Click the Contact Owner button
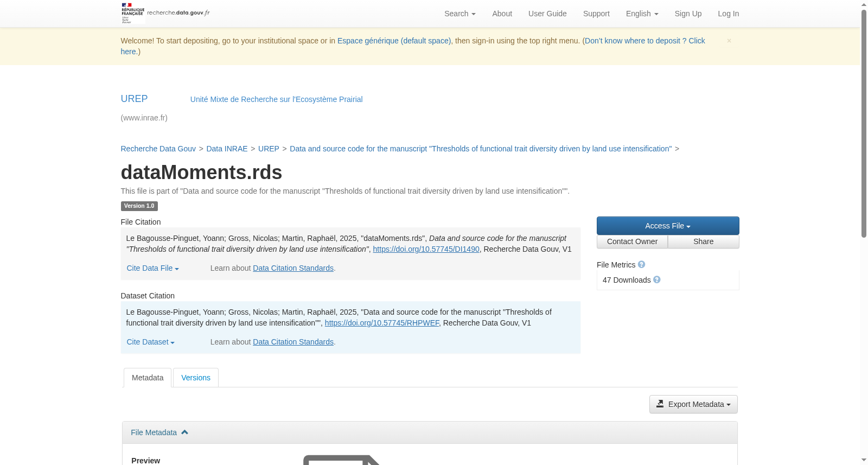This screenshot has width=868, height=465. (x=632, y=241)
